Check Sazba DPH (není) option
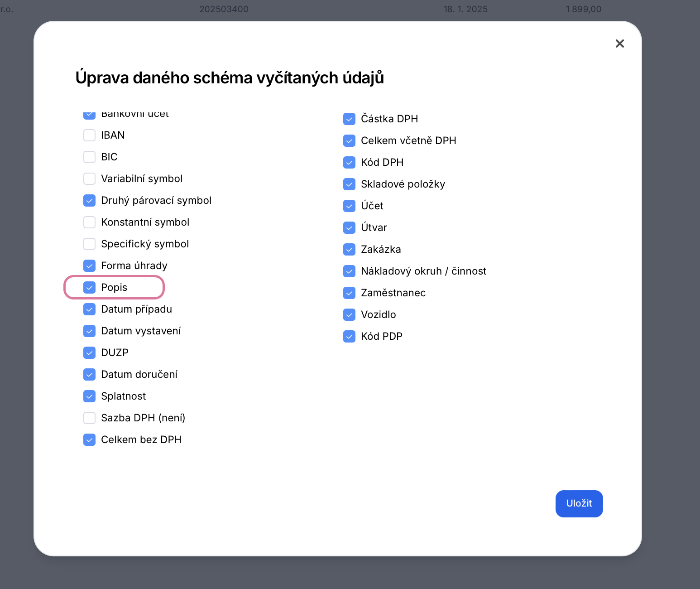 point(90,418)
